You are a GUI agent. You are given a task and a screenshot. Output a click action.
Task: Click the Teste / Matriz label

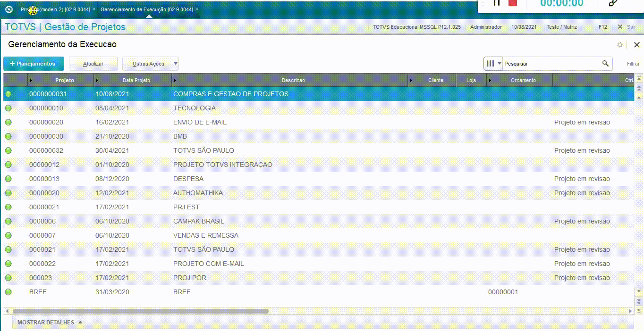click(562, 27)
